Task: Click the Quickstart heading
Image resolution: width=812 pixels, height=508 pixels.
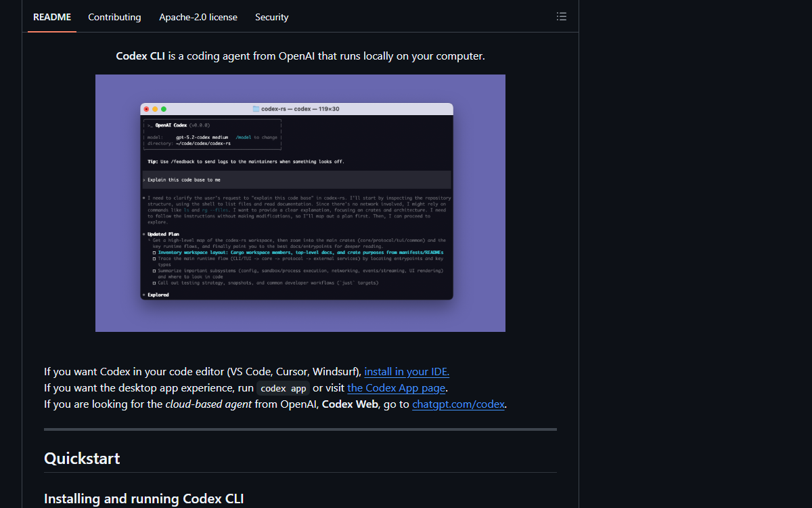Action: tap(82, 458)
